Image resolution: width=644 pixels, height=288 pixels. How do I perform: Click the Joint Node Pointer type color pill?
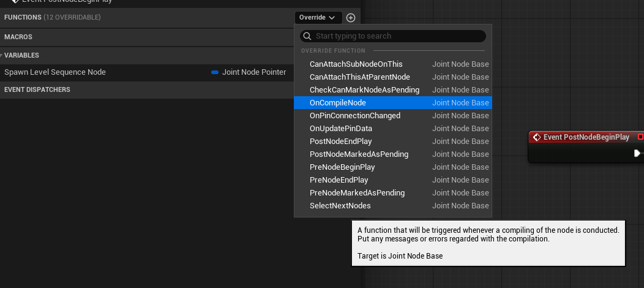click(215, 72)
